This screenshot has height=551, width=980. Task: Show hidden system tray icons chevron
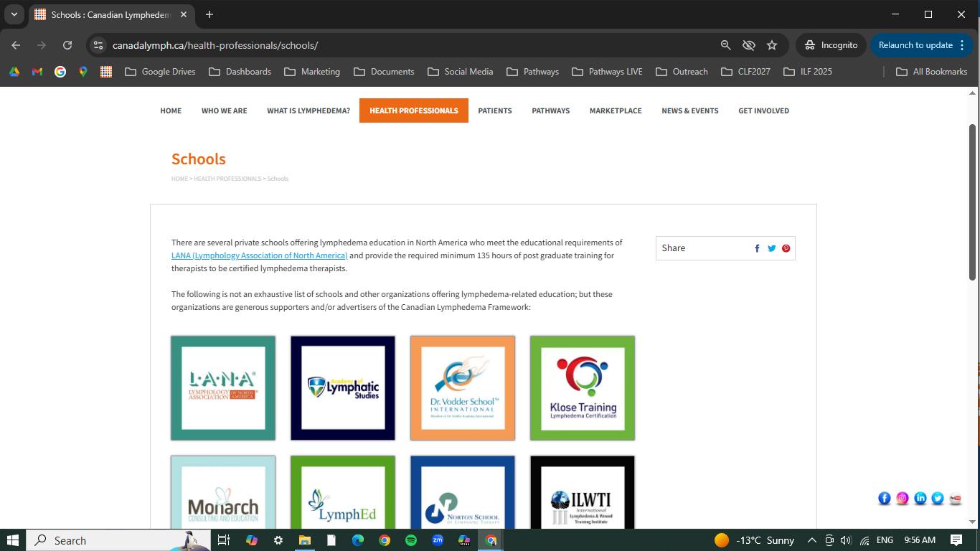tap(812, 540)
